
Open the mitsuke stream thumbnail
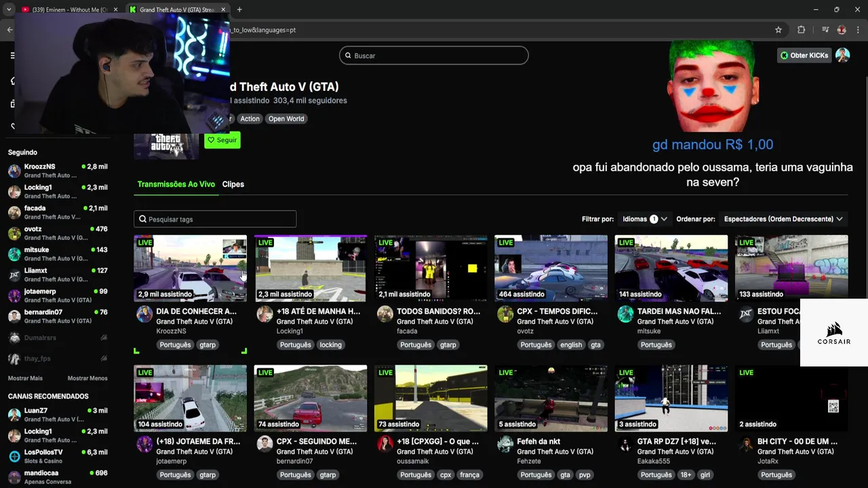point(671,268)
